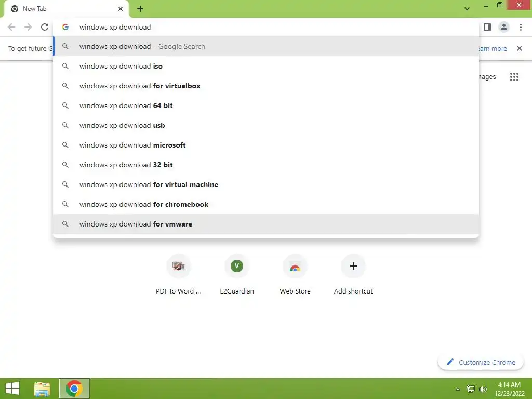Open a new tab with plus button
532x399 pixels.
[140, 9]
